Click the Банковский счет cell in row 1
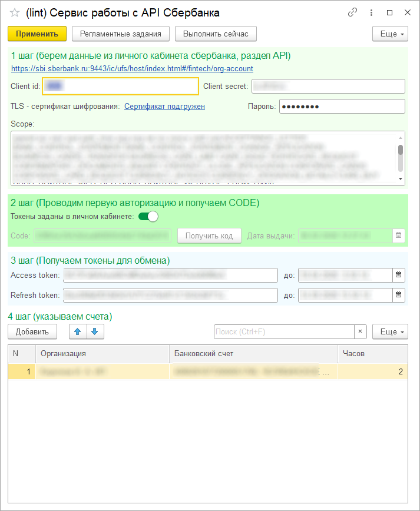 253,371
